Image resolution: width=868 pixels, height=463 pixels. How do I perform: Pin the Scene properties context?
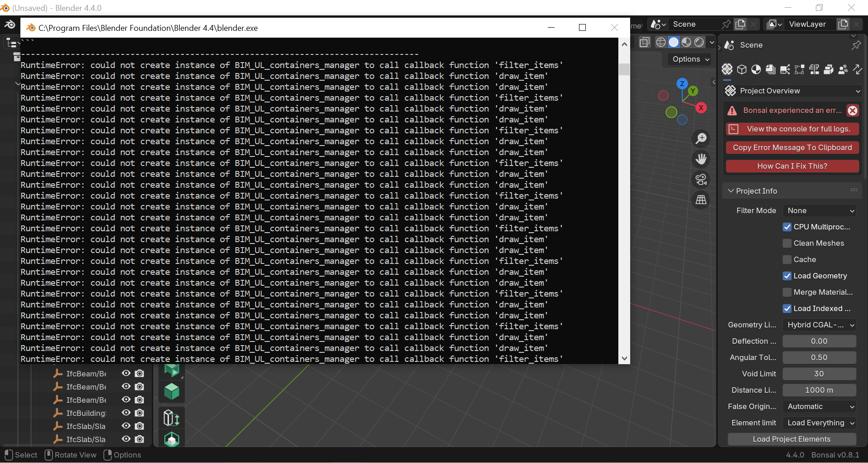click(x=856, y=45)
